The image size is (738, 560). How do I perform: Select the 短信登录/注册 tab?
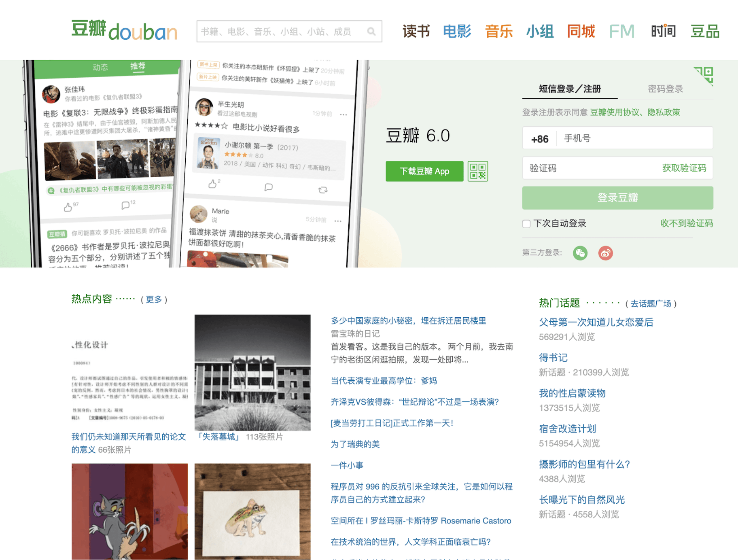pyautogui.click(x=570, y=89)
